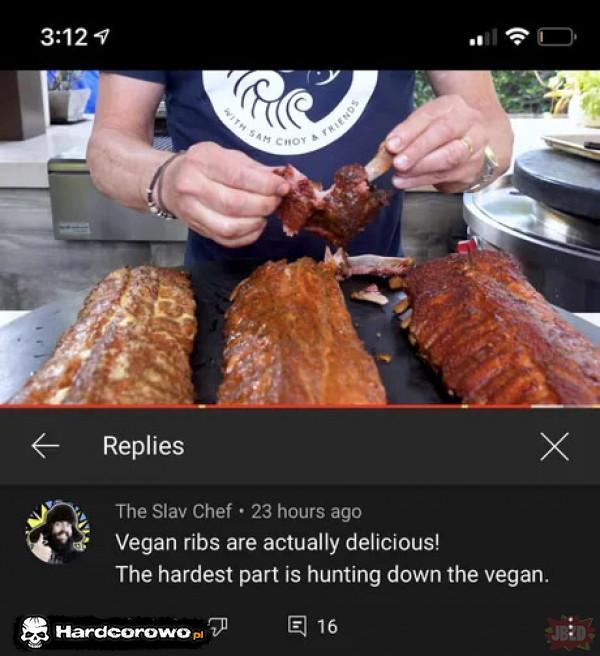
Task: Tap the Wi-Fi status icon
Action: pyautogui.click(x=518, y=37)
